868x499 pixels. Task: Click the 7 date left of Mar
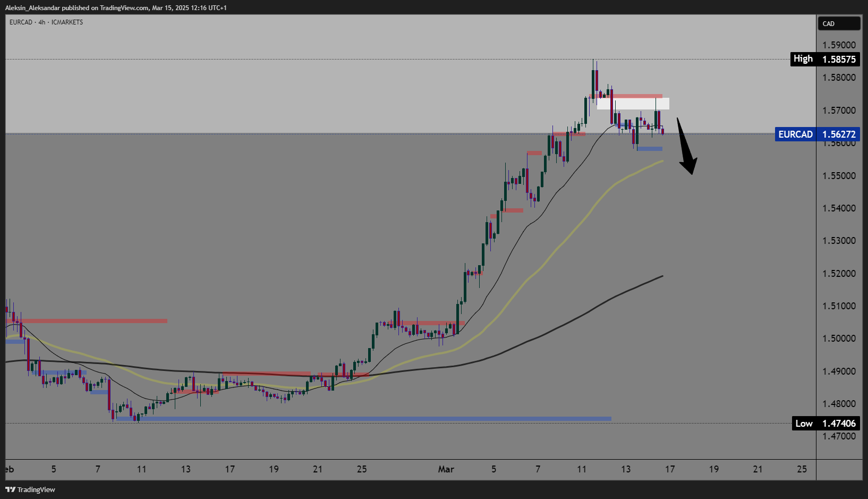(x=98, y=469)
